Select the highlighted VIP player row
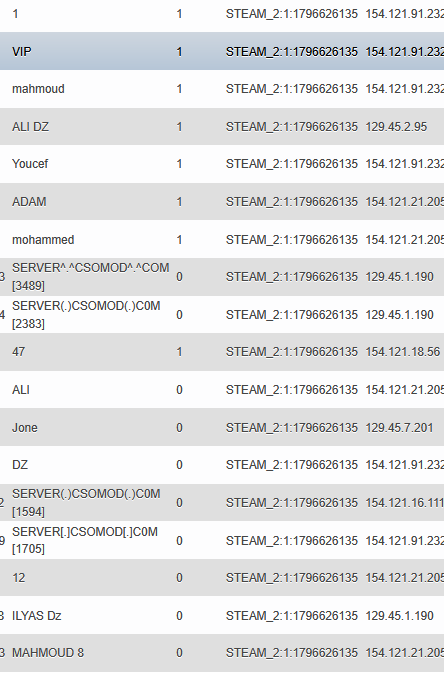Image resolution: width=444 pixels, height=675 pixels. coord(222,51)
